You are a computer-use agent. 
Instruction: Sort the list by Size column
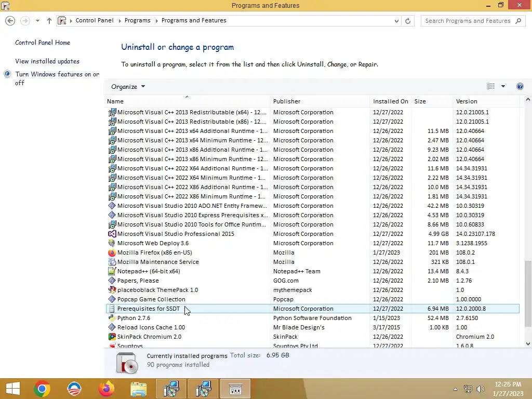(432, 101)
